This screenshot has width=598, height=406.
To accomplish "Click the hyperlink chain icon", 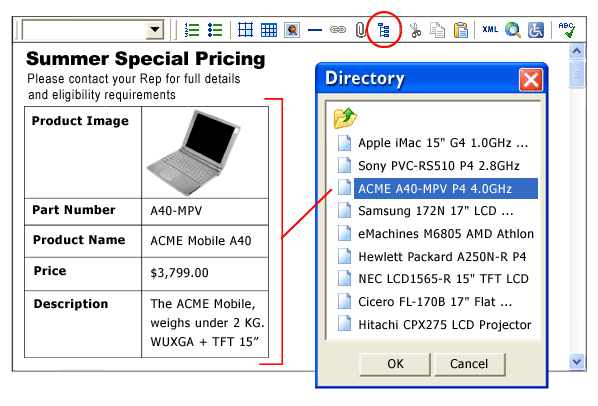I will [x=338, y=30].
